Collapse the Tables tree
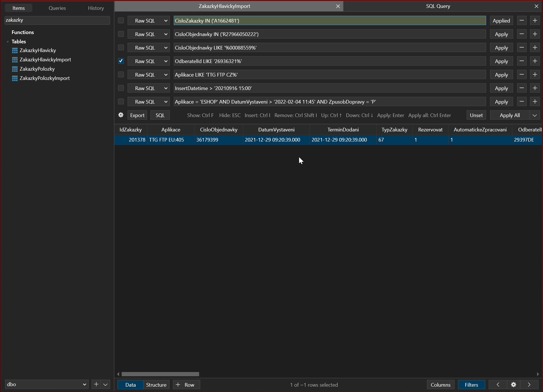Viewport: 543px width, 392px height. point(8,41)
